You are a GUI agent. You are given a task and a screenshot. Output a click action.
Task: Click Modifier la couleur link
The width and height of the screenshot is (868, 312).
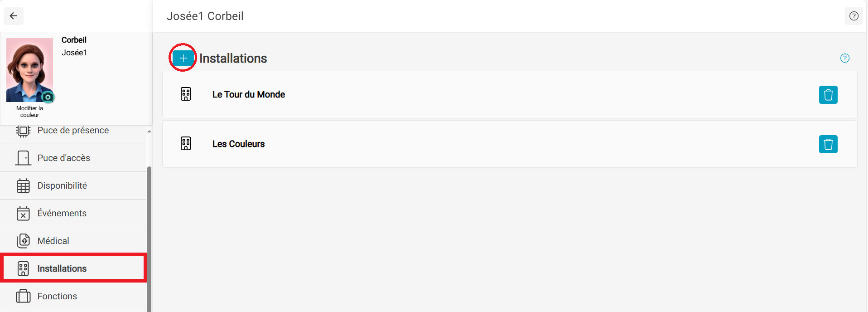[x=29, y=112]
